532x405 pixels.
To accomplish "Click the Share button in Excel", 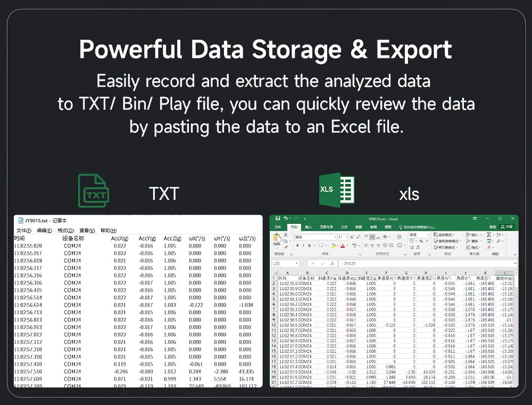I will tap(507, 227).
